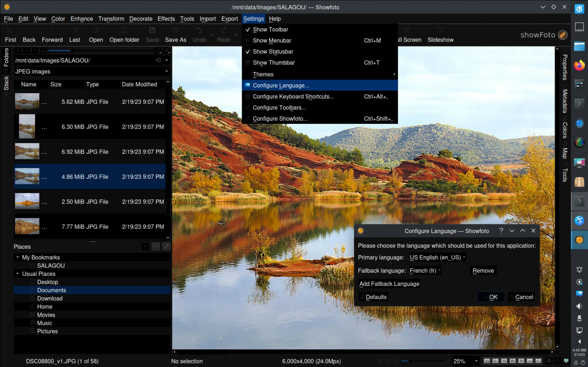The height and width of the screenshot is (367, 588).
Task: Click the Save As toolbar icon
Action: [x=175, y=30]
